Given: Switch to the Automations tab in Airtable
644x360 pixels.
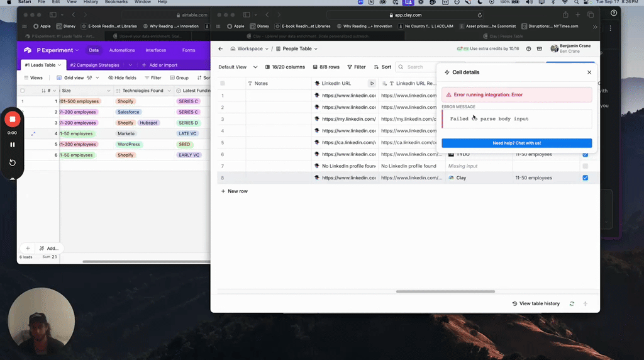Looking at the screenshot, I should [122, 50].
